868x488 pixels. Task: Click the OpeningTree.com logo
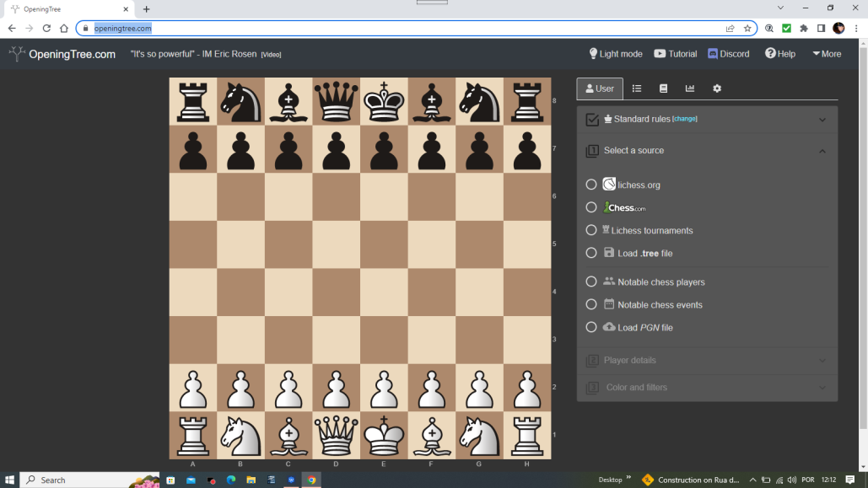[x=62, y=54]
